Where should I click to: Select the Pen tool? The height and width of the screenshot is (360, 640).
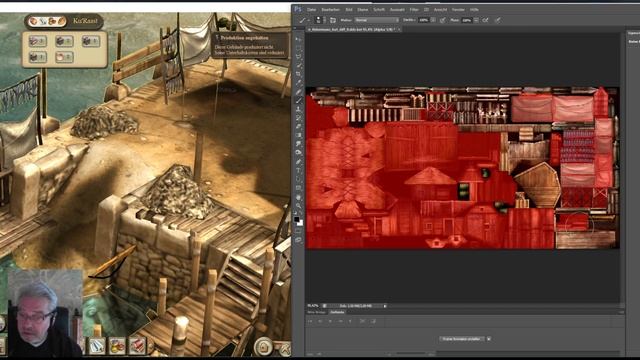(298, 162)
